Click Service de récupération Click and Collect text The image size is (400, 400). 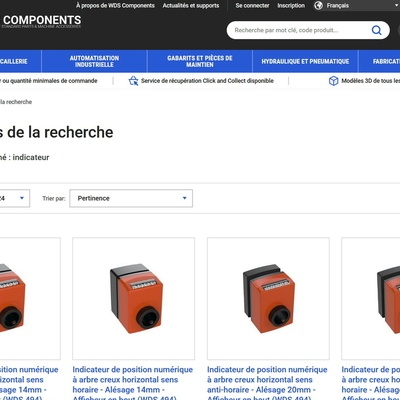coord(207,81)
